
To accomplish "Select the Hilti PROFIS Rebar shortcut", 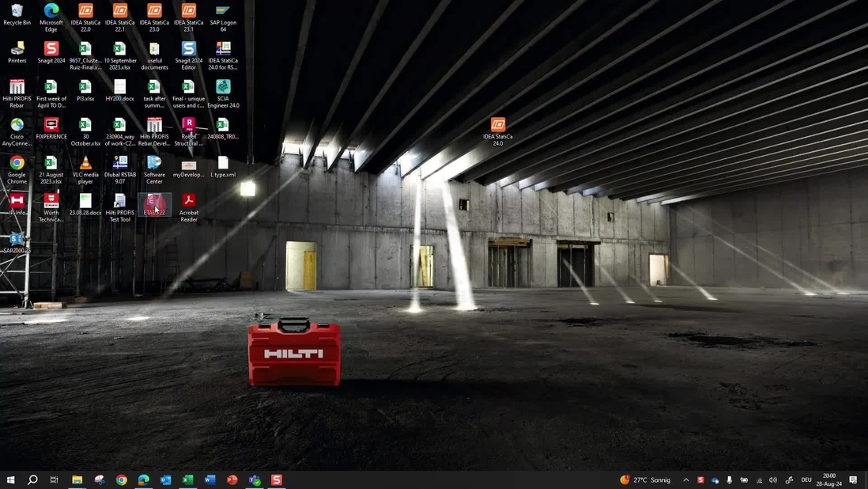I will click(x=17, y=93).
